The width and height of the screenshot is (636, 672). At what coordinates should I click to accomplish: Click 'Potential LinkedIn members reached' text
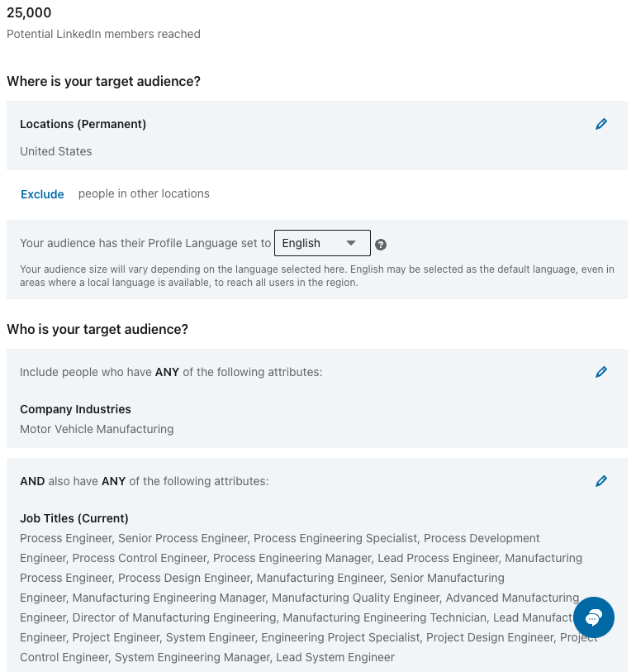(x=103, y=34)
